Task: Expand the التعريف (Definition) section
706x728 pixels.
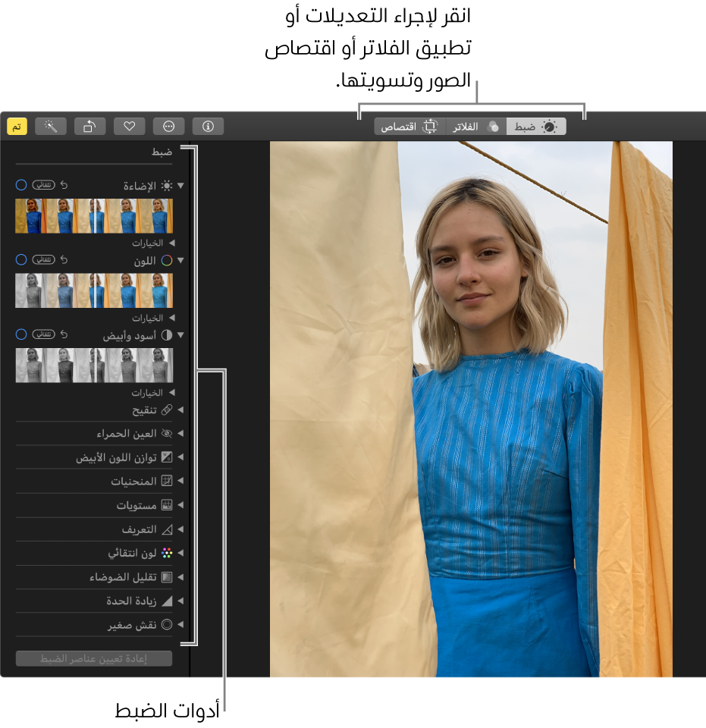Action: [x=180, y=529]
